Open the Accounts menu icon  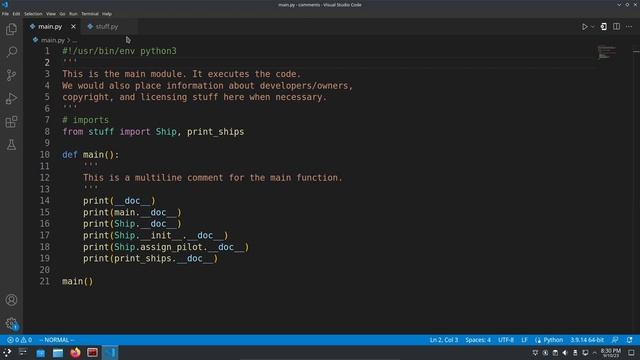tap(11, 300)
